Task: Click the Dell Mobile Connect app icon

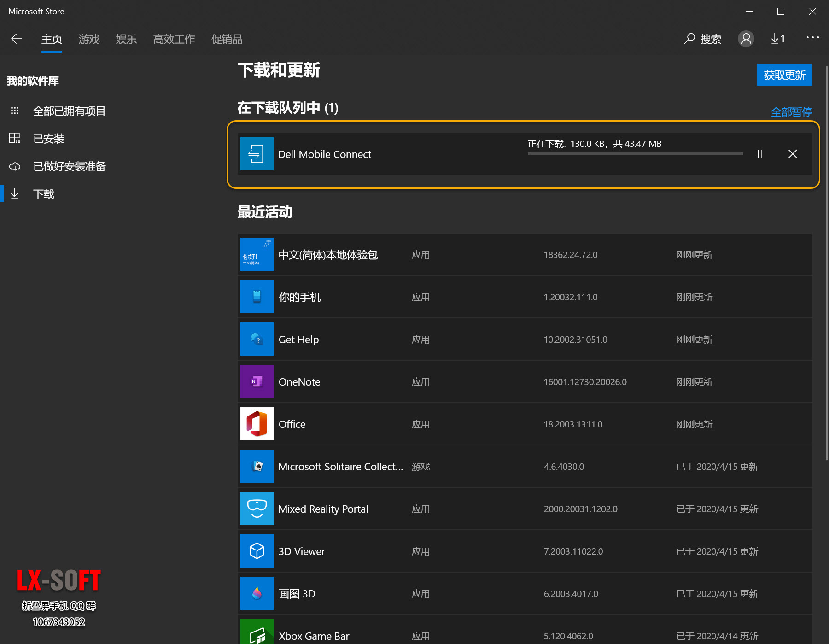Action: (x=257, y=154)
